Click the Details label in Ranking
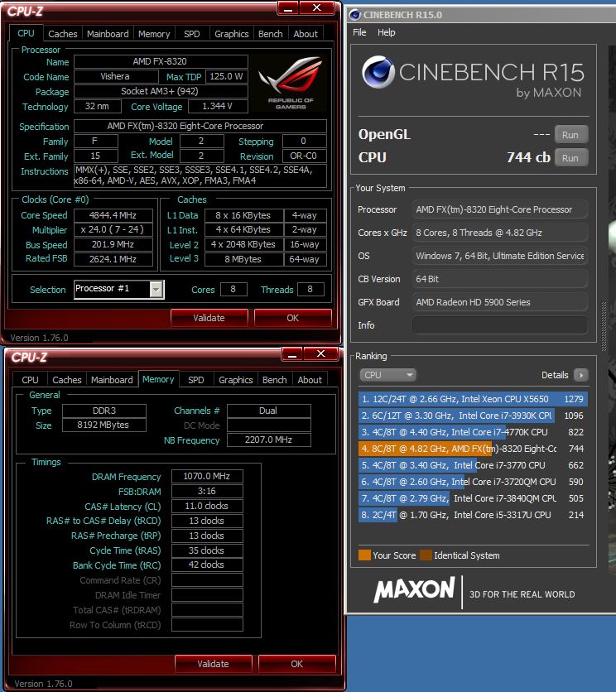Screen dimensions: 616x692 click(555, 375)
